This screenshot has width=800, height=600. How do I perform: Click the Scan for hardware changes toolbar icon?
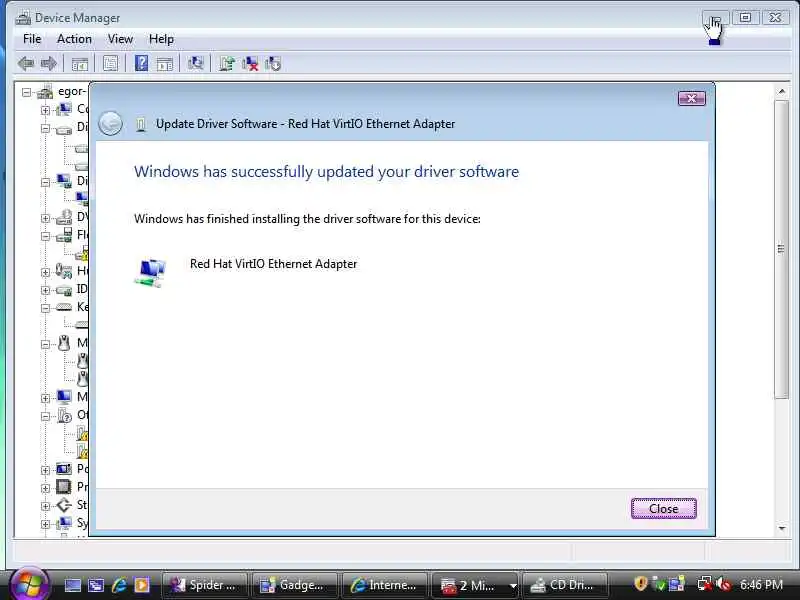195,63
